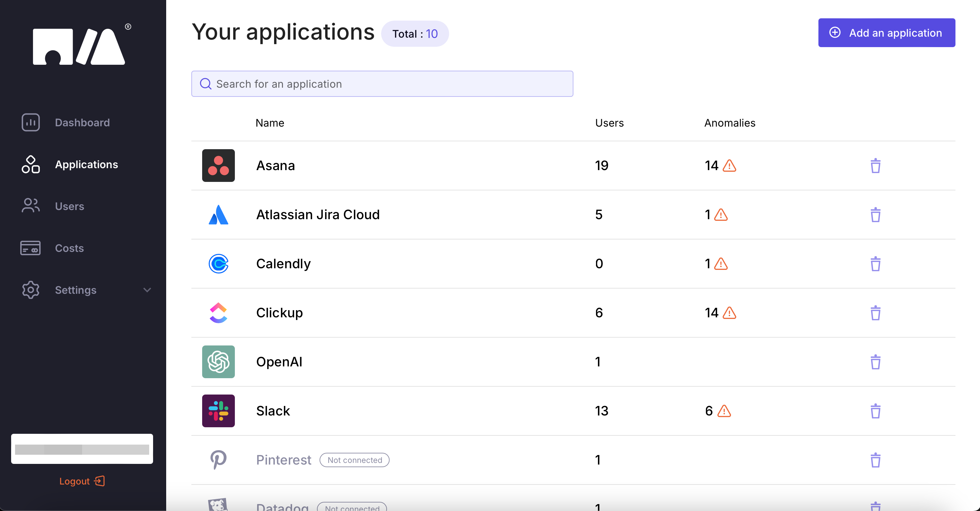
Task: Click the Slack app logo
Action: coord(219,411)
